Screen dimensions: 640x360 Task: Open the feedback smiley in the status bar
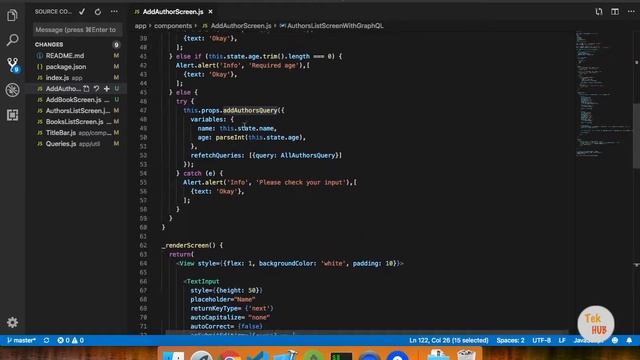(615, 340)
